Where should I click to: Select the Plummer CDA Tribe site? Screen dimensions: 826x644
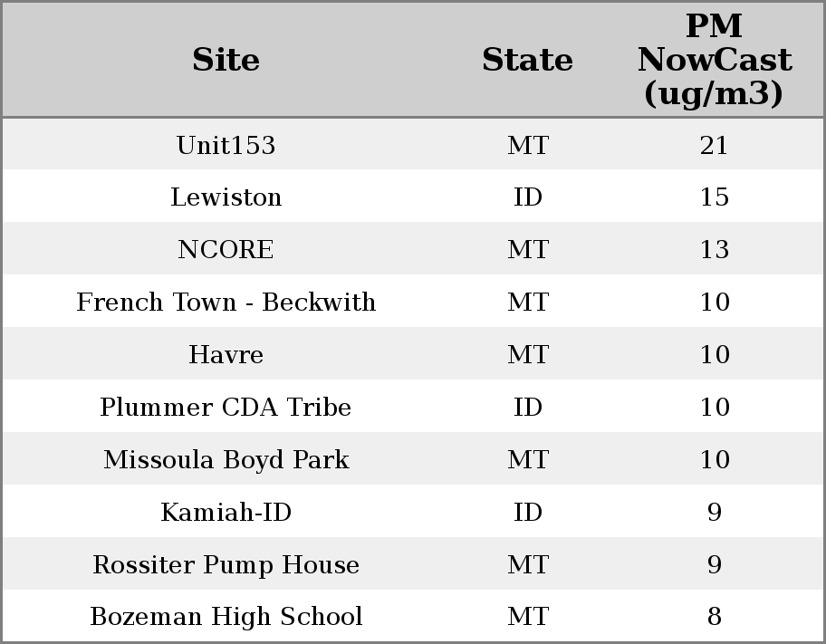226,408
